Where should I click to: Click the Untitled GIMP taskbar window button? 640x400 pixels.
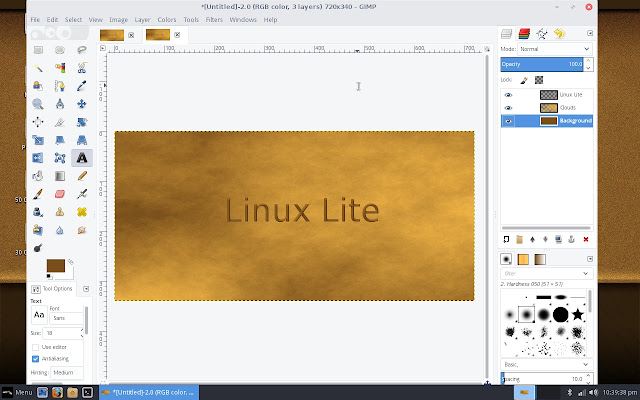click(149, 392)
